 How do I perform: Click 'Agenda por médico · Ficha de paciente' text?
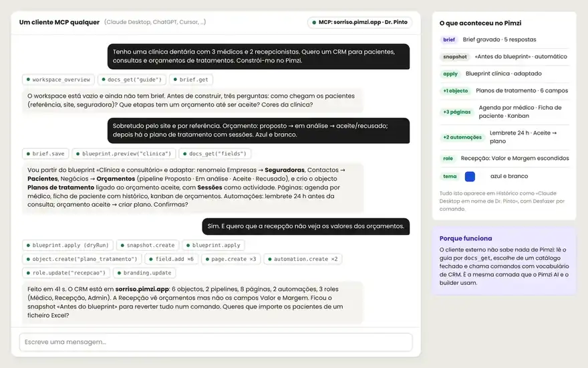(x=520, y=112)
